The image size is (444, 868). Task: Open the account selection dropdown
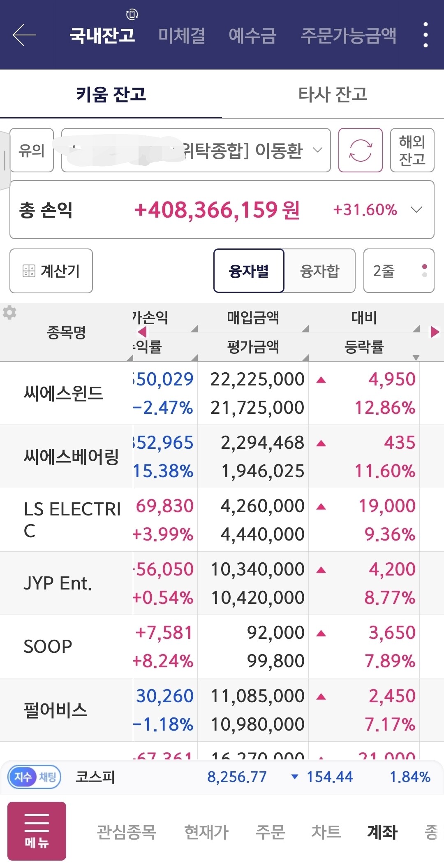pos(196,150)
